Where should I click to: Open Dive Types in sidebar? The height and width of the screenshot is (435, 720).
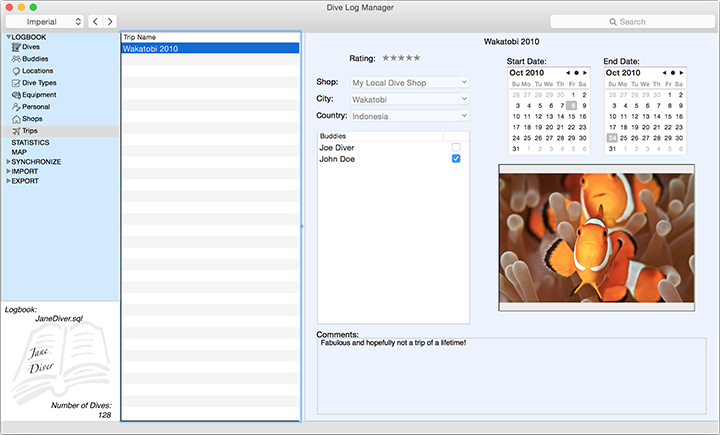[x=39, y=83]
